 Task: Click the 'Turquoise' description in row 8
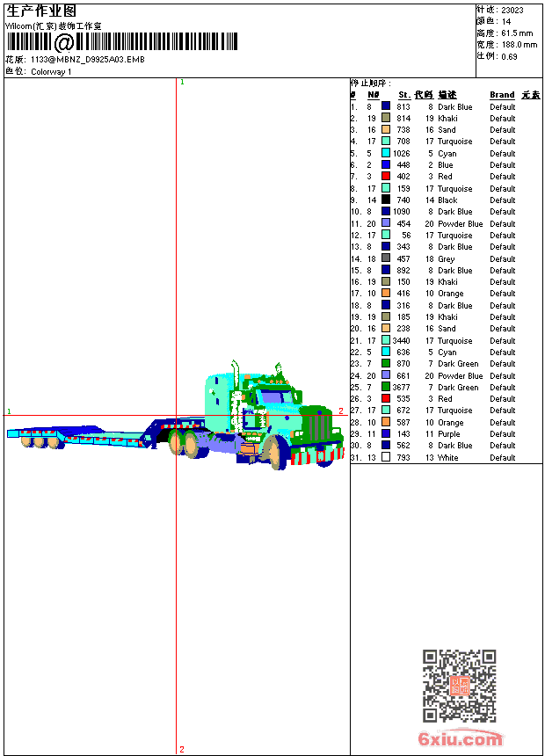tap(454, 188)
